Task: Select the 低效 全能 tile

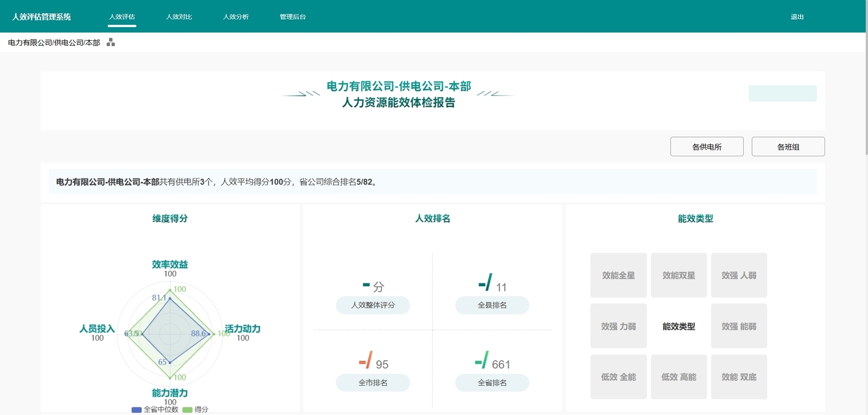Action: 618,377
